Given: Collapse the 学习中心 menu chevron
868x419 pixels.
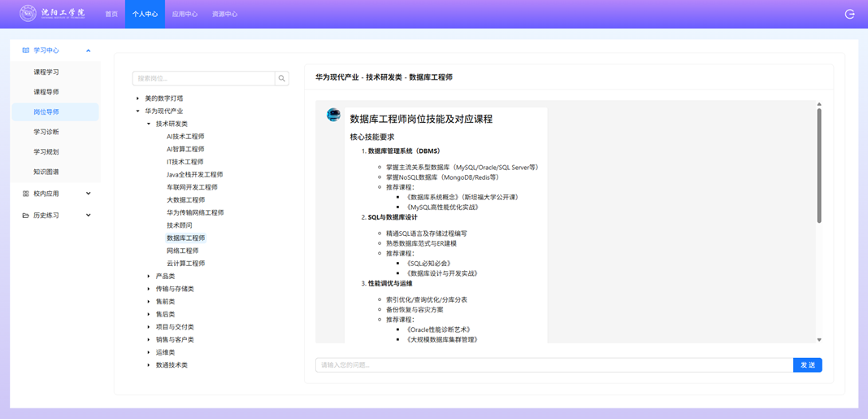Looking at the screenshot, I should click(89, 50).
